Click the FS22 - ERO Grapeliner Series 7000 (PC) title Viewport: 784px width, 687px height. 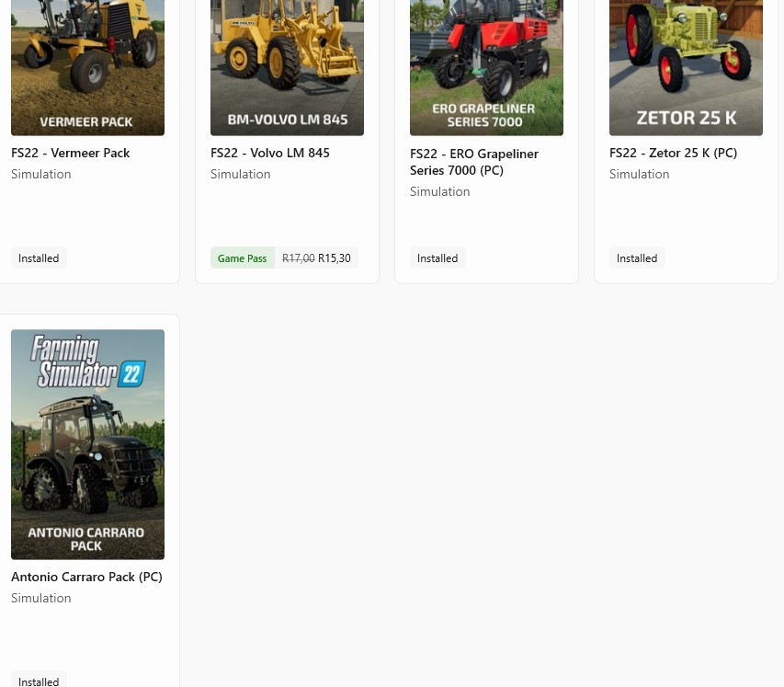pyautogui.click(x=474, y=162)
